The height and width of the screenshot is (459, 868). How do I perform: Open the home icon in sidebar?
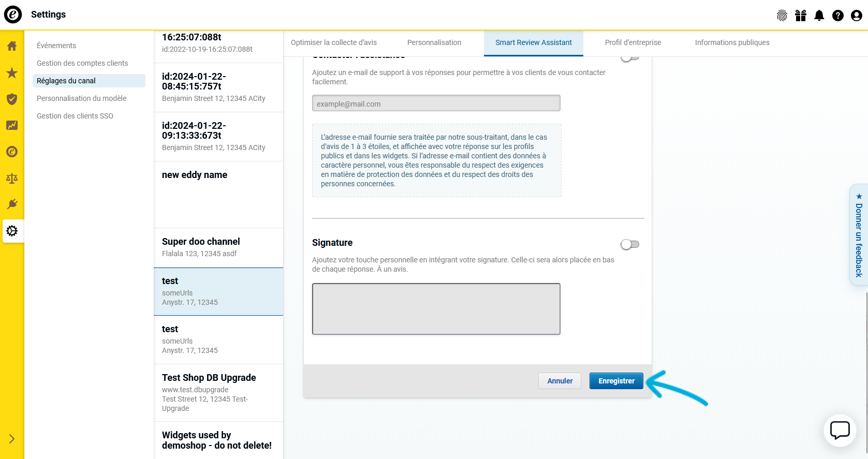(12, 46)
